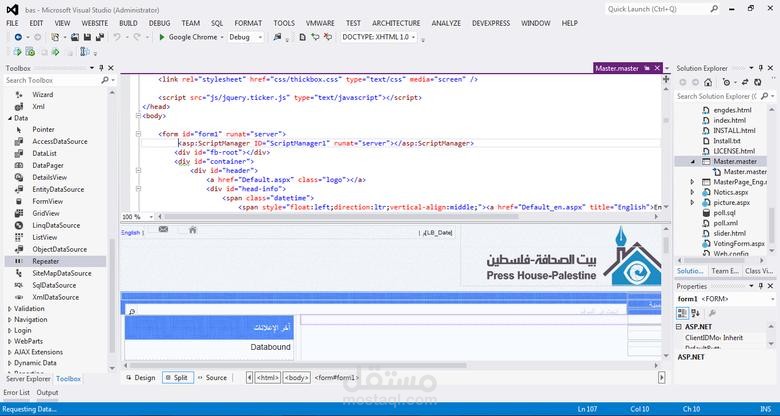Open the Debug configuration dropdown
The height and width of the screenshot is (416, 780).
[261, 37]
